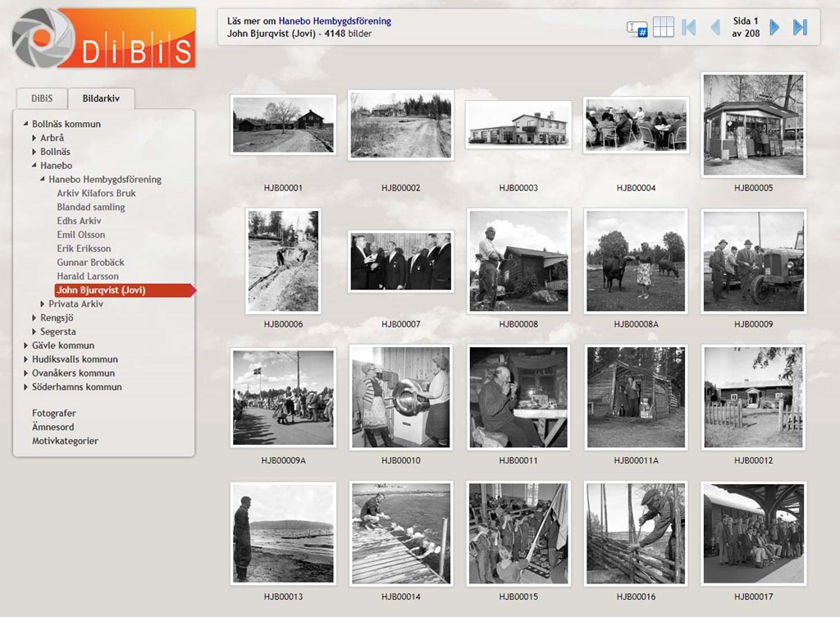Open thumbnail HJB00004
The width and height of the screenshot is (840, 617).
[636, 125]
